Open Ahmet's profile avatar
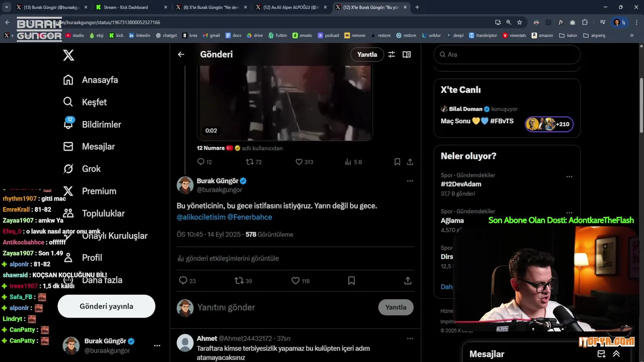The height and width of the screenshot is (362, 644). (x=185, y=343)
